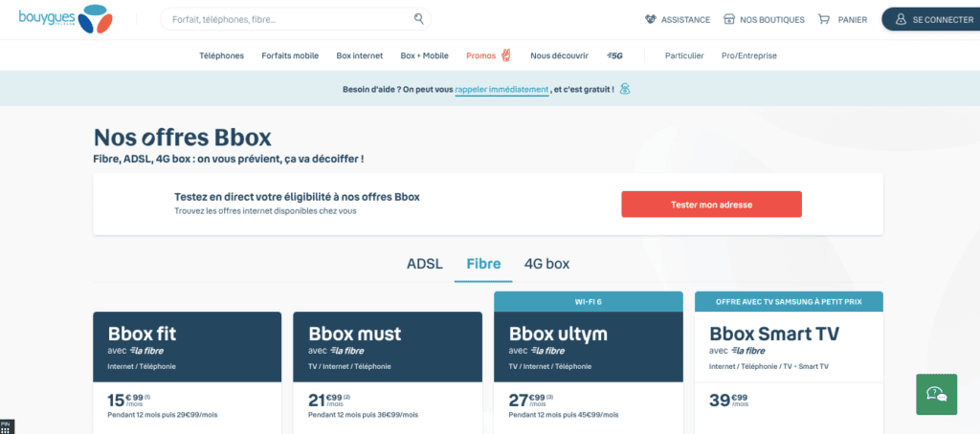Click the user icon in Se Connecter
Viewport: 980px width, 434px height.
point(901,19)
